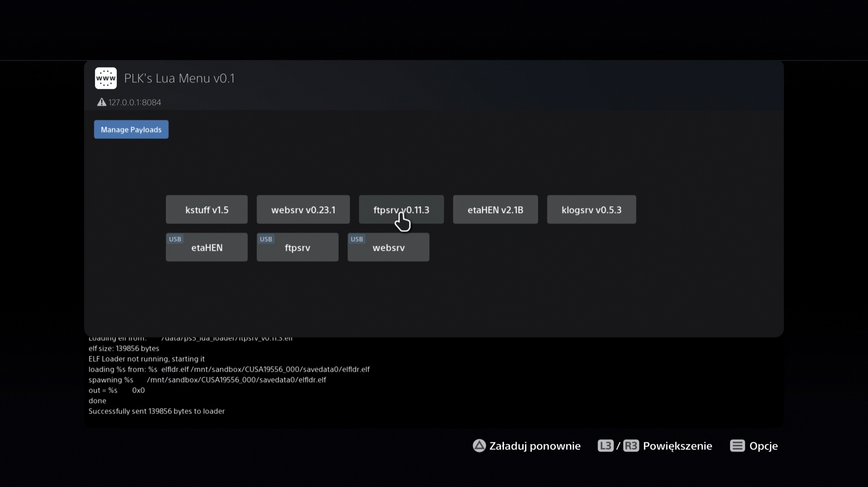Click the Załaduj ponownie label
This screenshot has width=868, height=487.
pyautogui.click(x=535, y=446)
